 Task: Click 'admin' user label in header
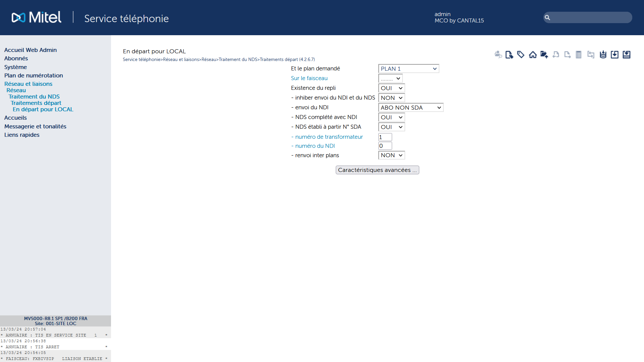(442, 14)
